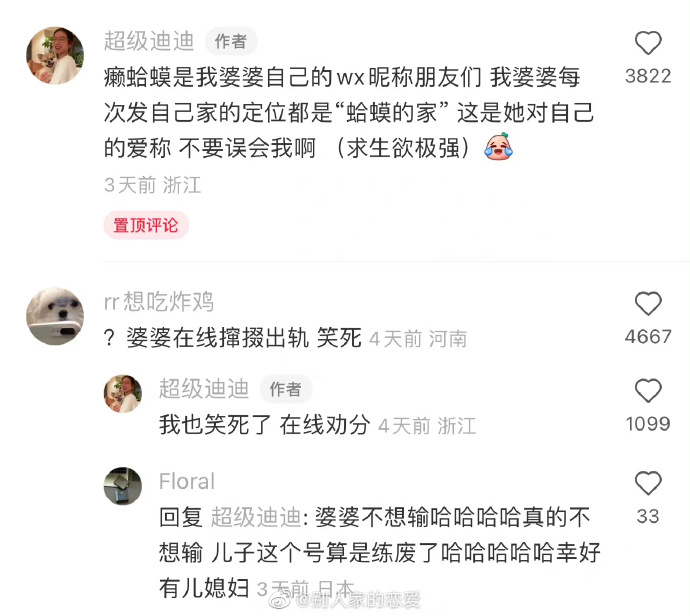This screenshot has width=690, height=616.
Task: Open username 超级迪迪 on pinned comment
Action: click(x=149, y=41)
